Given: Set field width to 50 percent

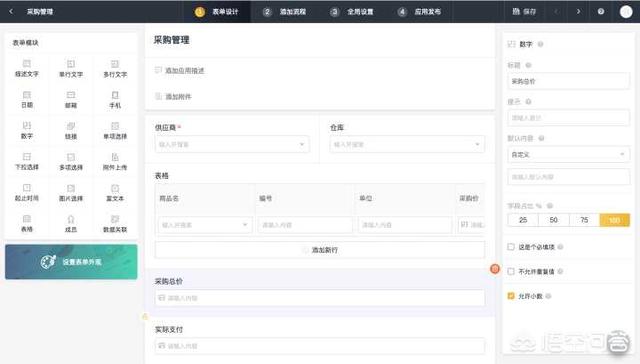Looking at the screenshot, I should coord(553,220).
